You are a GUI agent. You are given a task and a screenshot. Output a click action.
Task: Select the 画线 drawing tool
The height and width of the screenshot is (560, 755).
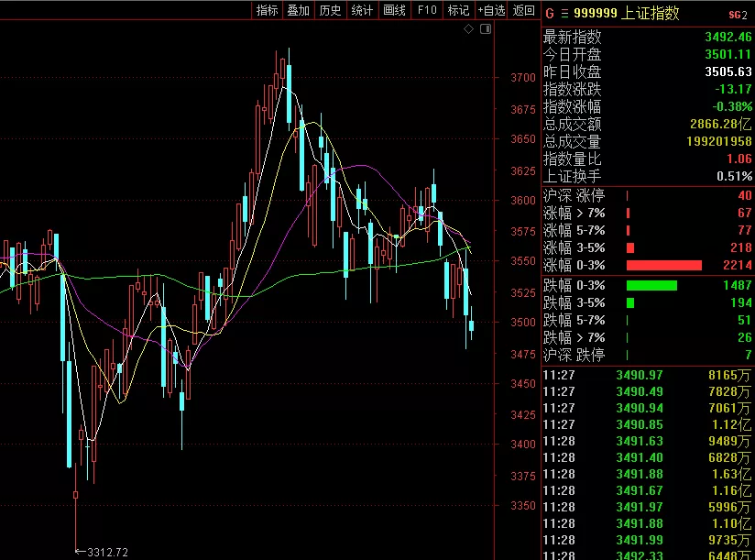click(394, 10)
